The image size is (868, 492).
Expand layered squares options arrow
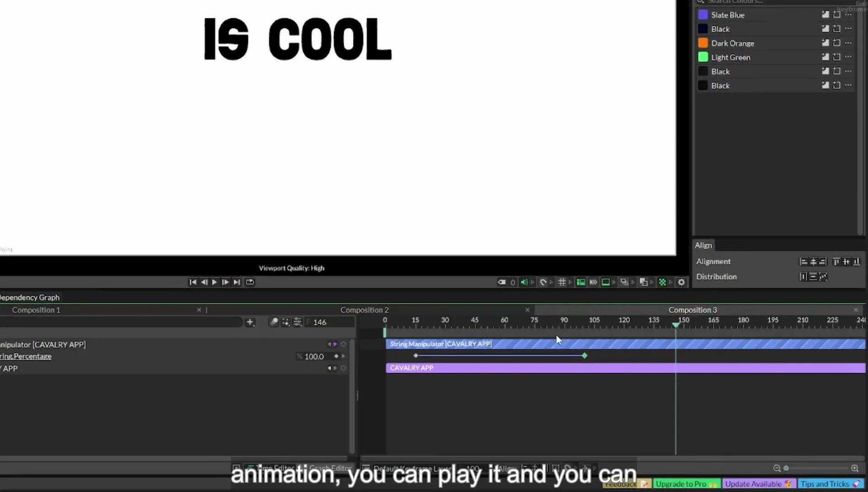point(652,282)
